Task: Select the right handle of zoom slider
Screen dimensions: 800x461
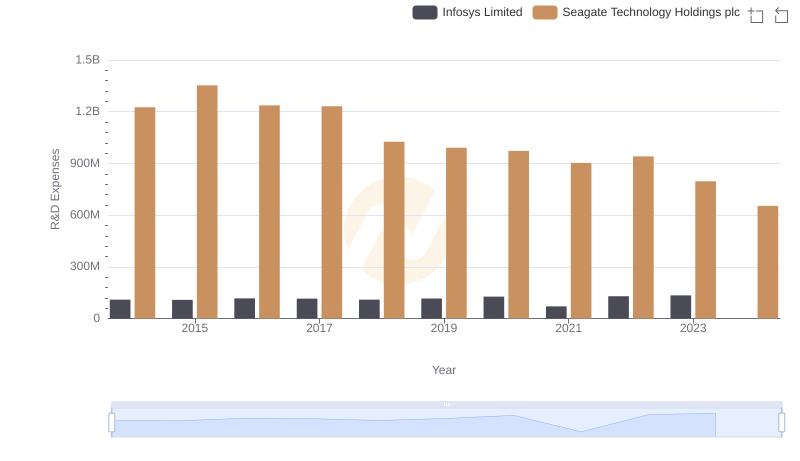Action: pos(781,422)
